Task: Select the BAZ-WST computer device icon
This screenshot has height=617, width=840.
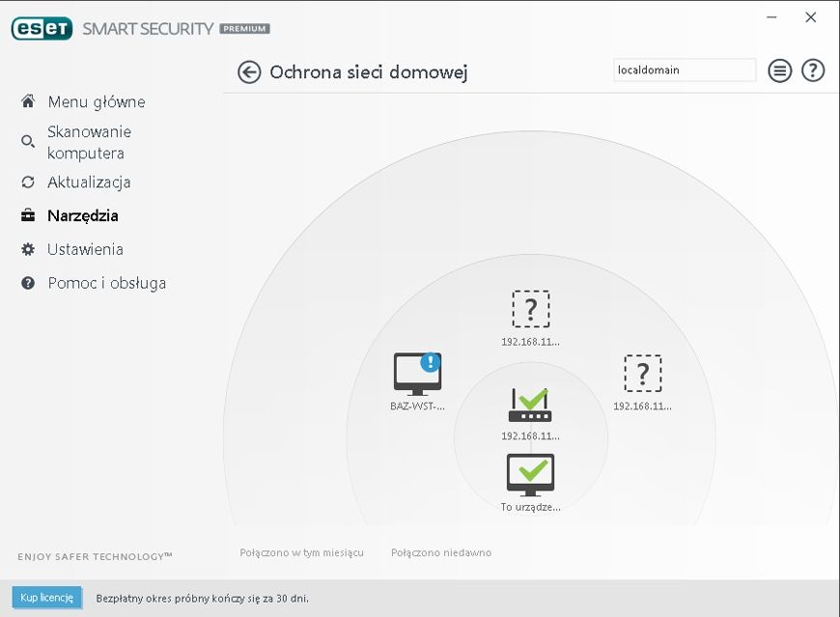Action: tap(417, 374)
